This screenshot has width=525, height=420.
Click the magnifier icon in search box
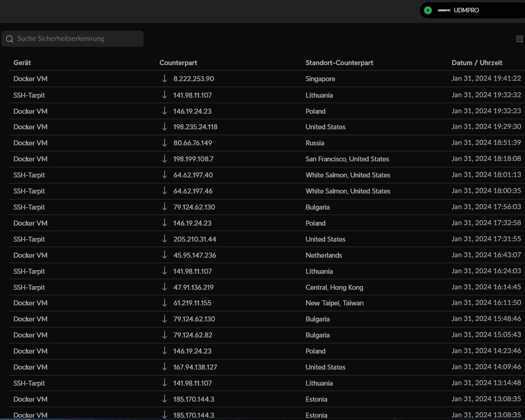click(9, 39)
